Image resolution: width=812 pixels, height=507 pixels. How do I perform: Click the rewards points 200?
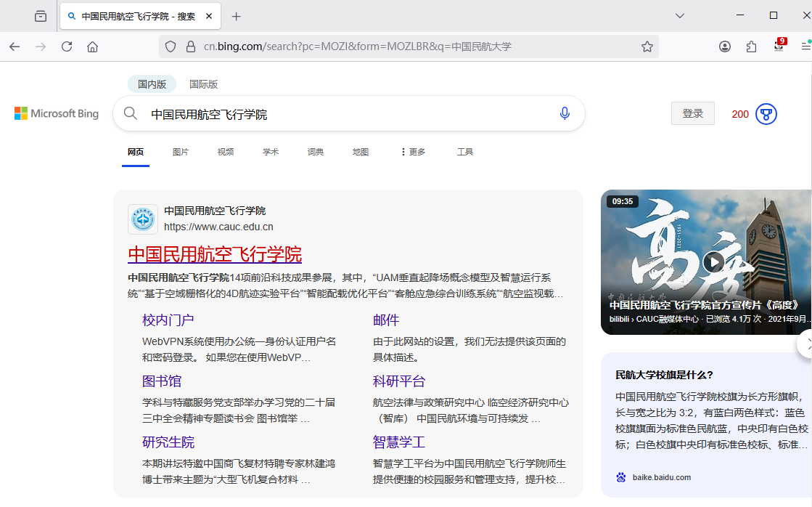click(x=740, y=114)
